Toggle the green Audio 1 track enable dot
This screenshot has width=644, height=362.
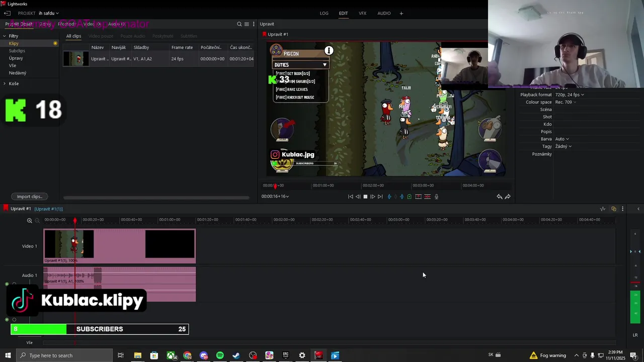point(7,284)
